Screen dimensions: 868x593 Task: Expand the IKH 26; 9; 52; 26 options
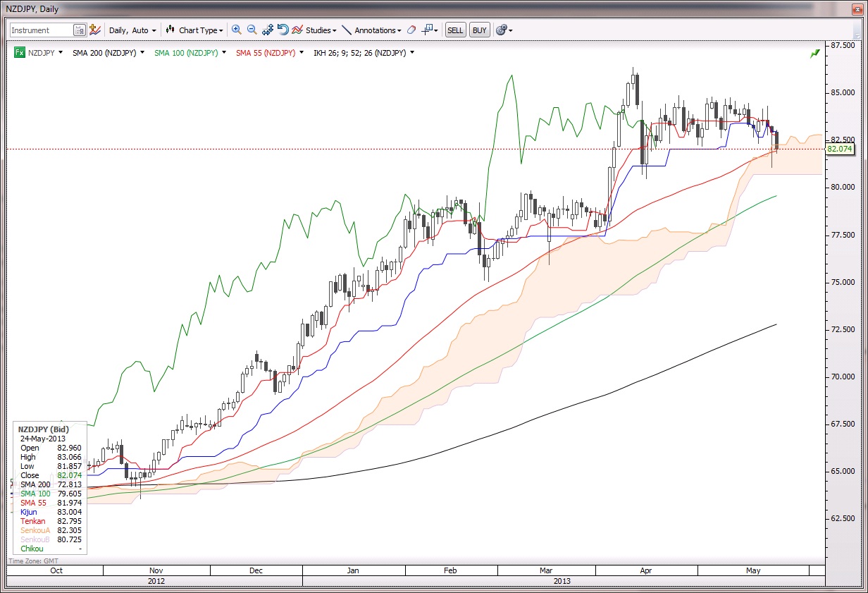tap(411, 53)
